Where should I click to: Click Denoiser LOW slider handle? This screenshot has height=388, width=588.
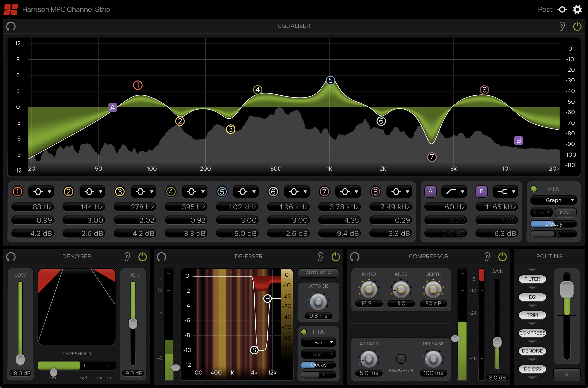(20, 359)
